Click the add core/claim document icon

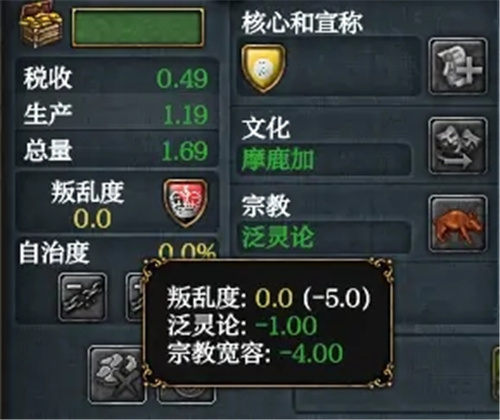click(458, 66)
